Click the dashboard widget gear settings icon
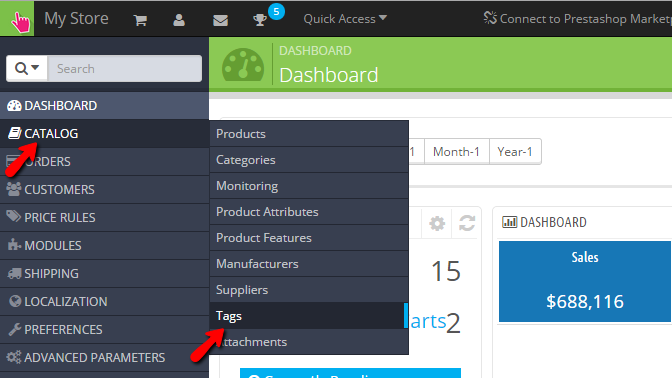672x378 pixels. point(437,223)
